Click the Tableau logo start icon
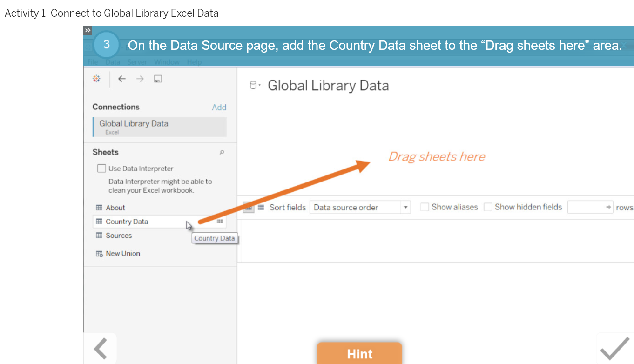This screenshot has height=364, width=634. (97, 79)
